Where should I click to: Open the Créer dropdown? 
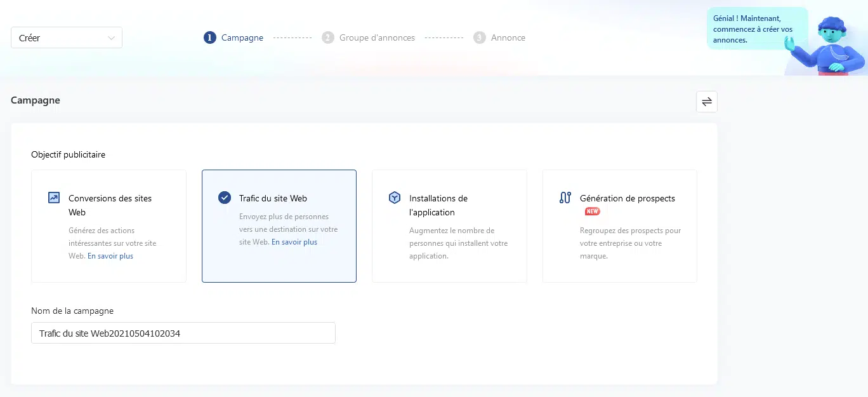[66, 37]
